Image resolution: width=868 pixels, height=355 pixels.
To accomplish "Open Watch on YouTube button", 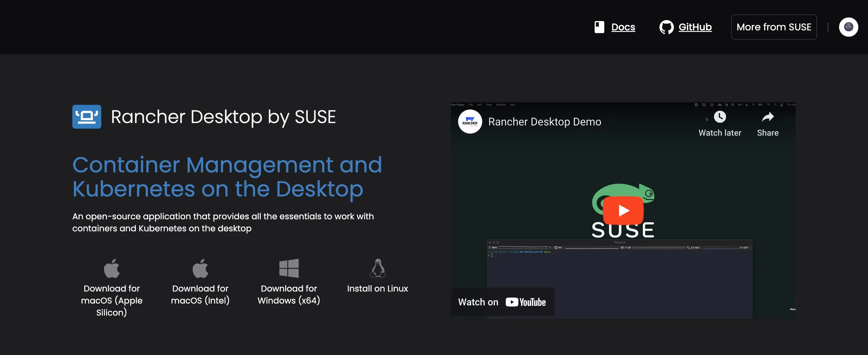I will [502, 302].
